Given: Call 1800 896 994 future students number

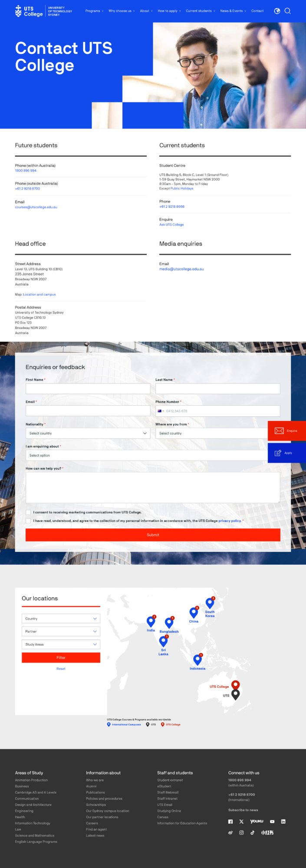Looking at the screenshot, I should coord(26,171).
